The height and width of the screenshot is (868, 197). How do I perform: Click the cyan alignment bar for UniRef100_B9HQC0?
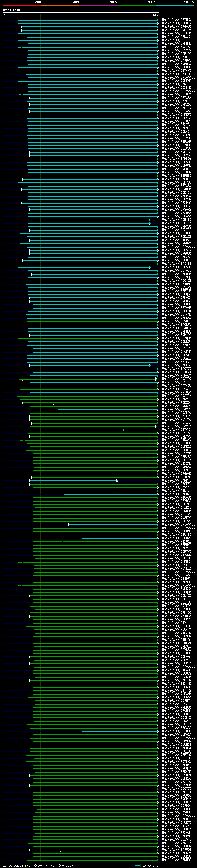(x=93, y=64)
